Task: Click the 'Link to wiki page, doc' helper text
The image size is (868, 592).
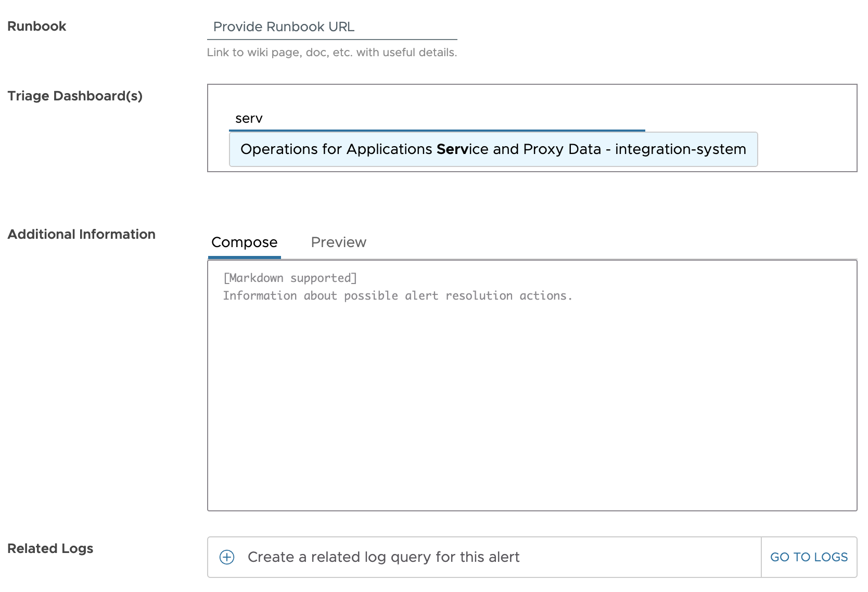Action: tap(332, 53)
